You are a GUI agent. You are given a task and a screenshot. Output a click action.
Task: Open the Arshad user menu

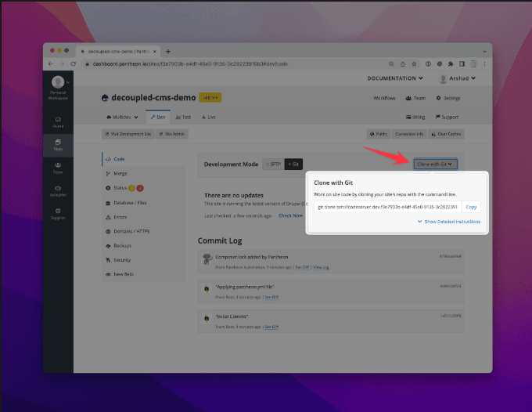(458, 78)
